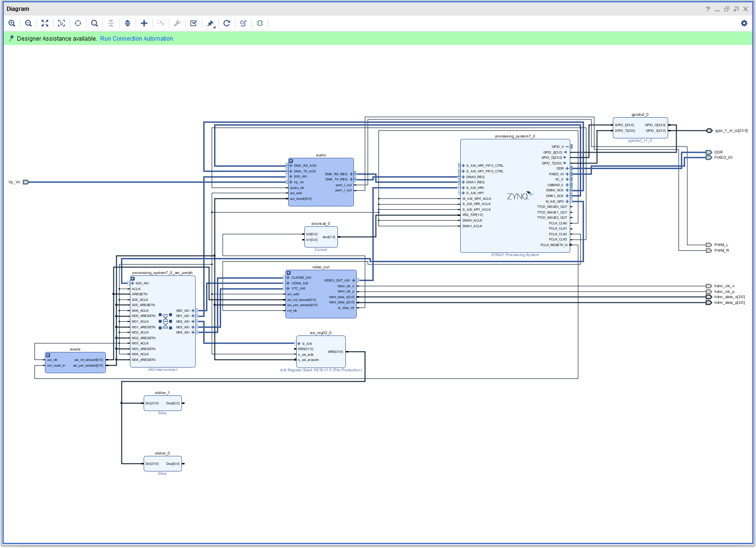Click the Expand All toolbar icon
The width and height of the screenshot is (756, 548).
click(128, 23)
